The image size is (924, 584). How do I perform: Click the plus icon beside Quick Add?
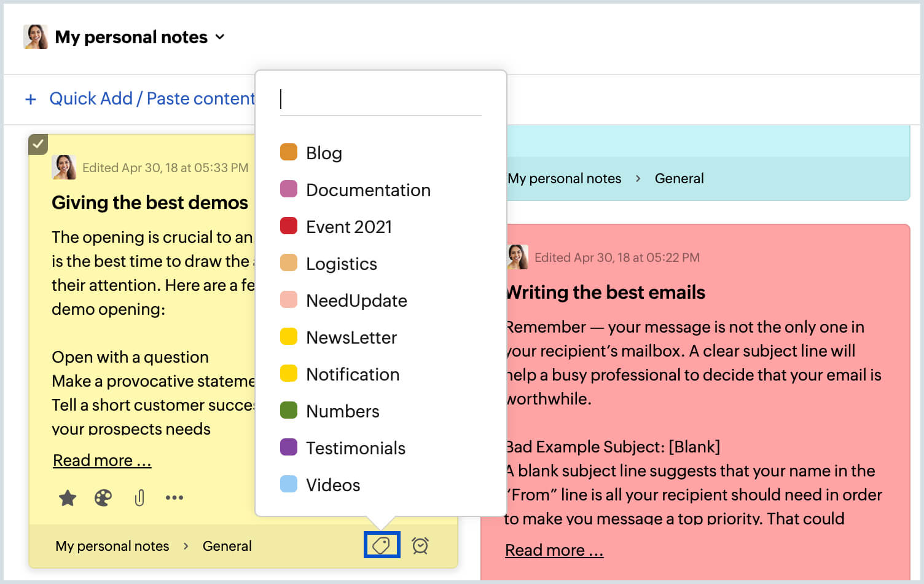[x=31, y=99]
